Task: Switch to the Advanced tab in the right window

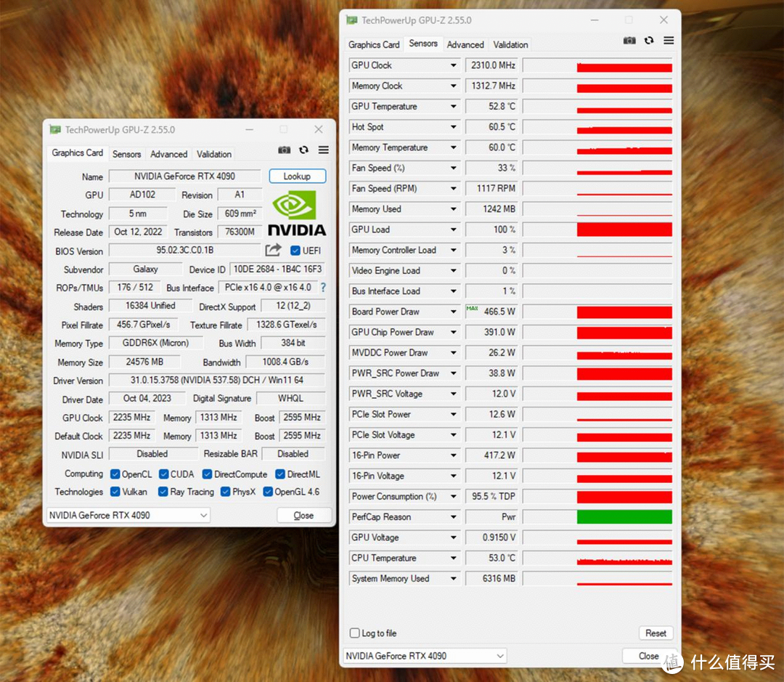Action: tap(465, 44)
